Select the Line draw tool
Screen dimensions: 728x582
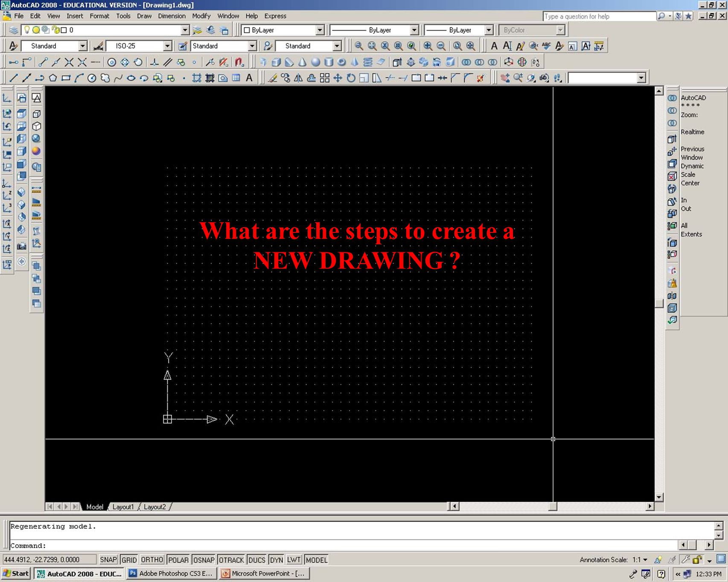13,78
